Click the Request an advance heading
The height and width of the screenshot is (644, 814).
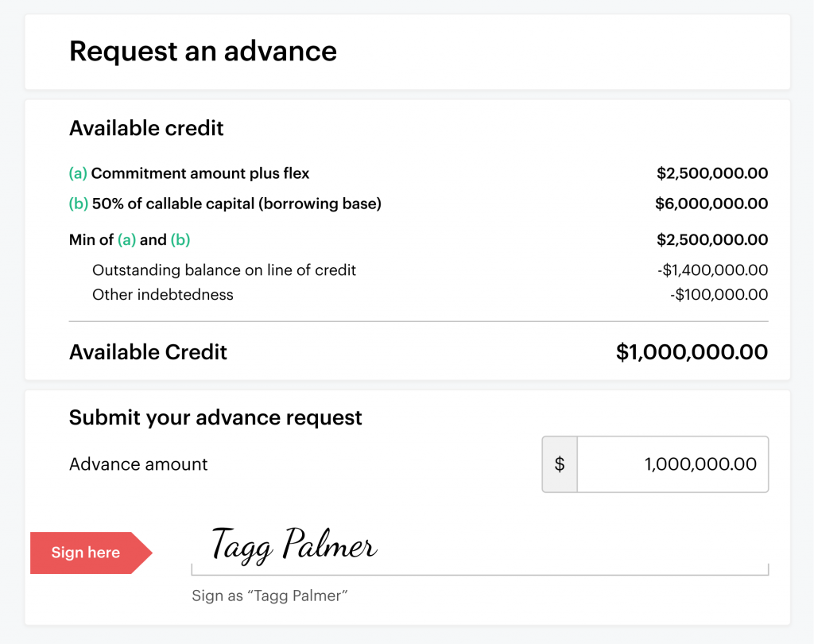pyautogui.click(x=203, y=51)
